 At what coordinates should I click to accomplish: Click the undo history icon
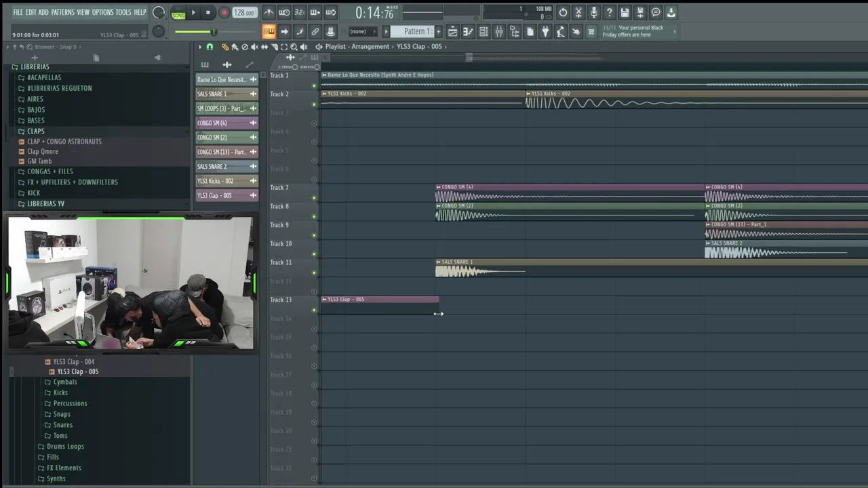563,12
